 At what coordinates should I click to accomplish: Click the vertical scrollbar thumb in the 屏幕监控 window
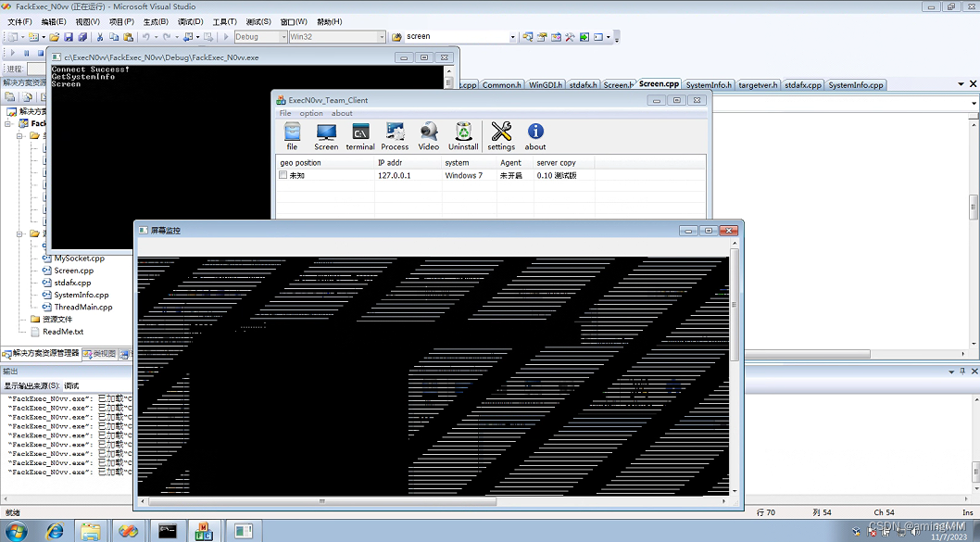click(735, 305)
